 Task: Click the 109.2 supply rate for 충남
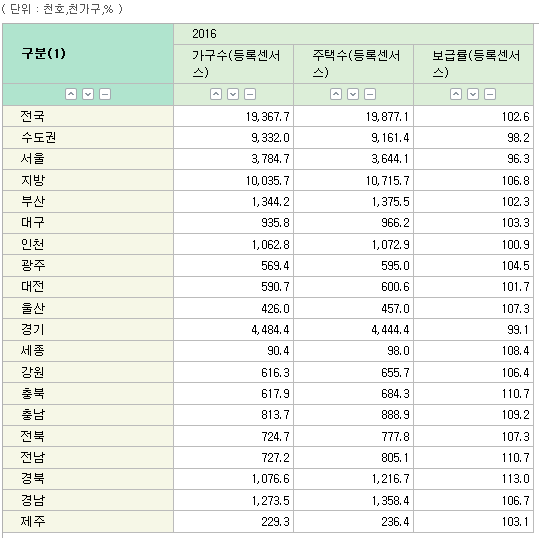tap(516, 415)
